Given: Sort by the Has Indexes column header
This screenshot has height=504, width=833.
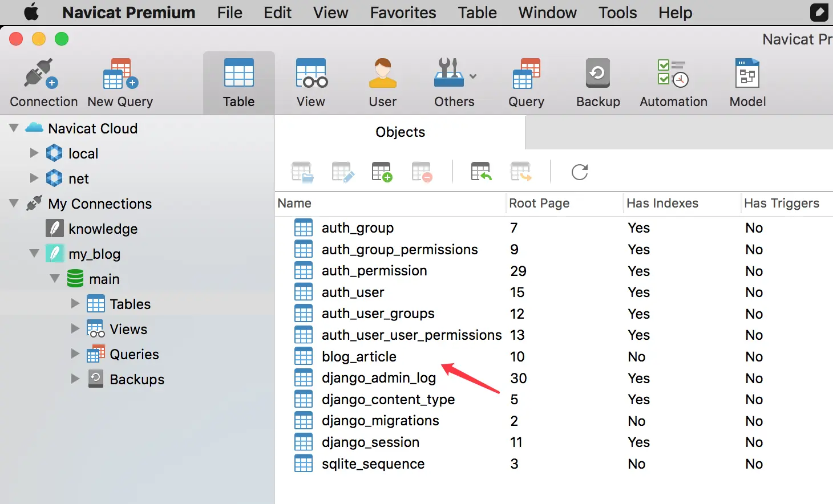Looking at the screenshot, I should coord(682,204).
